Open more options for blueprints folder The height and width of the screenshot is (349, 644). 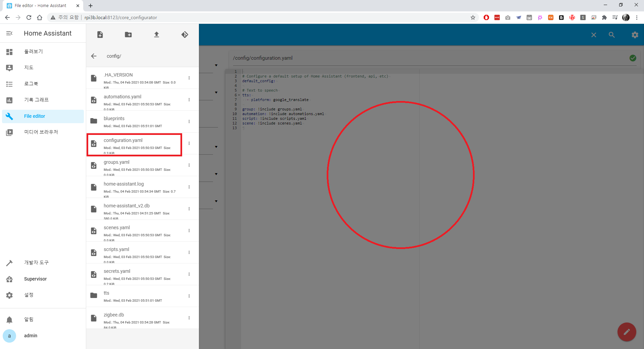pyautogui.click(x=189, y=121)
